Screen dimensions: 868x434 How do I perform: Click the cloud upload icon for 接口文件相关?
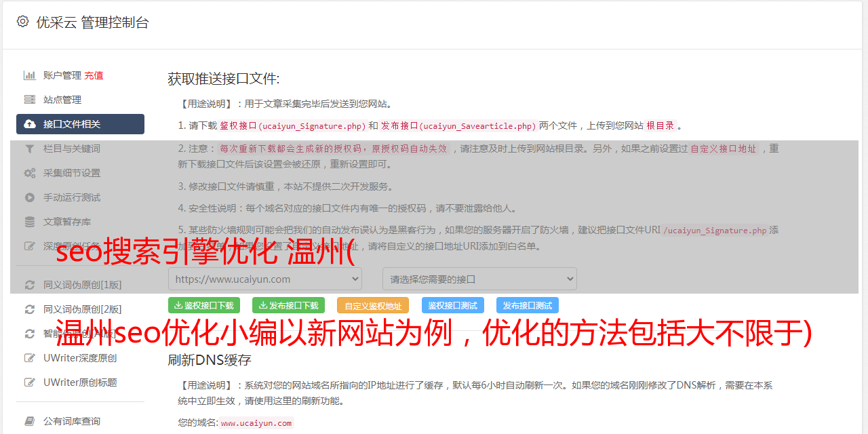tap(30, 124)
